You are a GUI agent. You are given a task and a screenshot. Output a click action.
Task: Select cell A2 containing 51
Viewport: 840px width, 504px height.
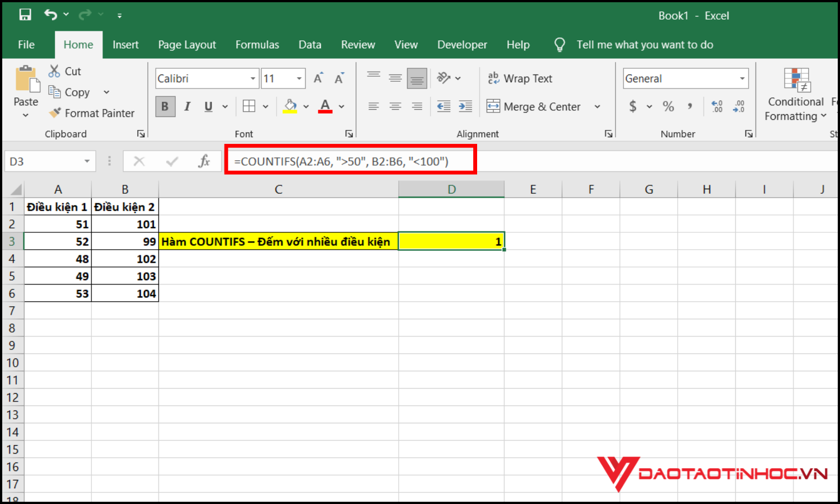tap(58, 224)
